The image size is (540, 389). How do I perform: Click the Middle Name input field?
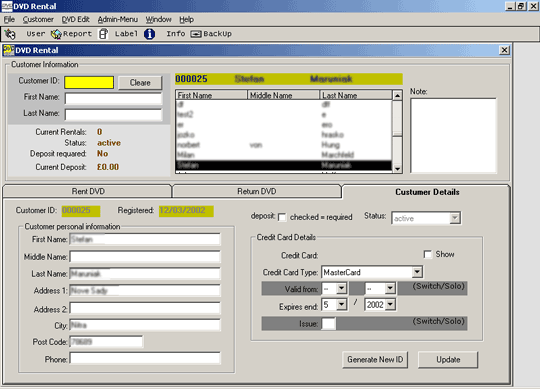(145, 256)
